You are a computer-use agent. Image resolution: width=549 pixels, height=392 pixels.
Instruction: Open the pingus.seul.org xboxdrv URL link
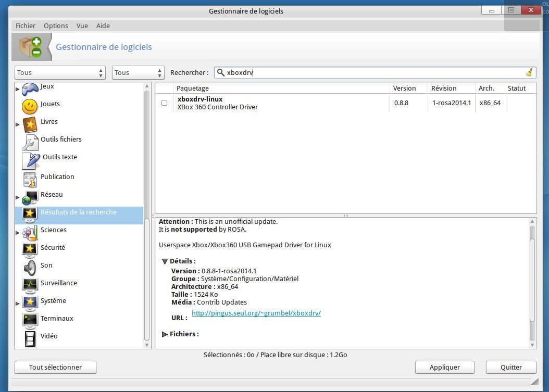pyautogui.click(x=256, y=313)
